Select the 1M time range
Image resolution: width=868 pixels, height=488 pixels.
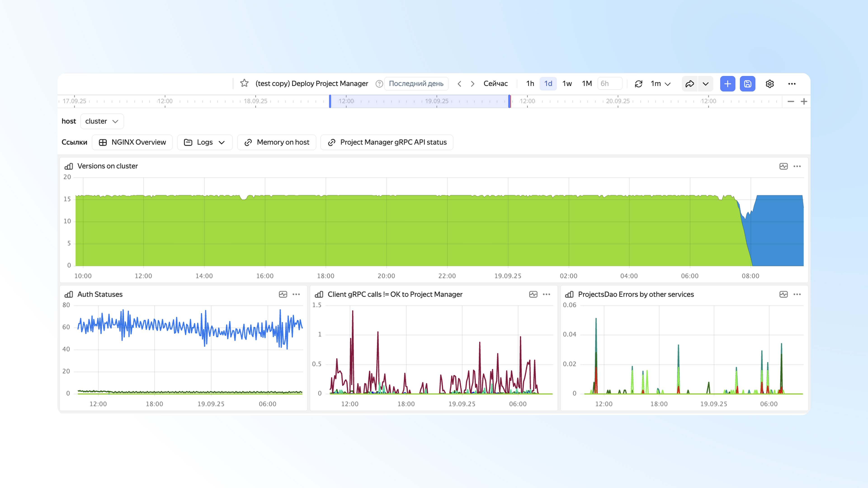coord(587,84)
